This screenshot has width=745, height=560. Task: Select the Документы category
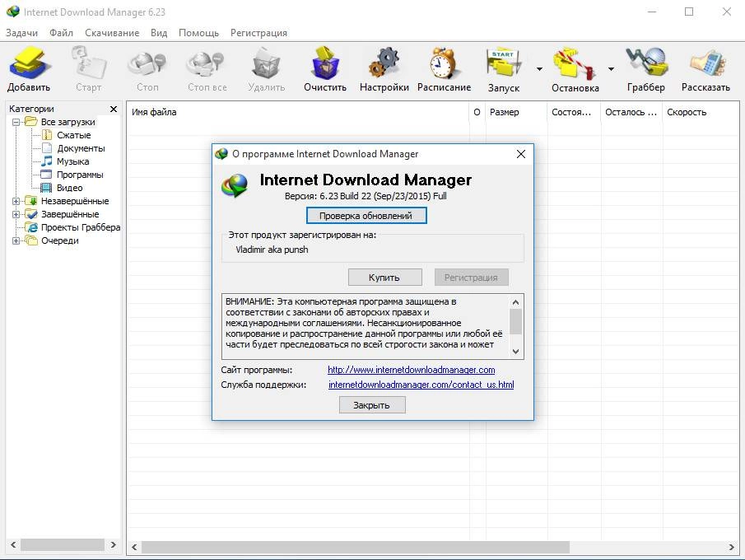[81, 148]
